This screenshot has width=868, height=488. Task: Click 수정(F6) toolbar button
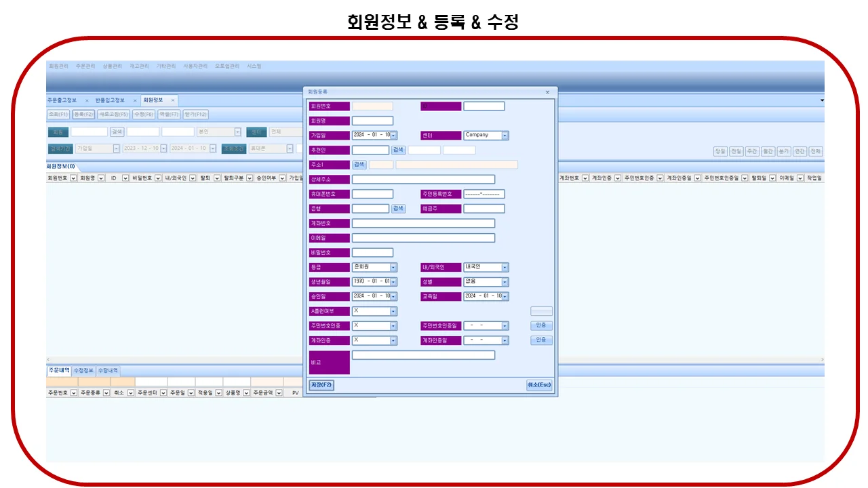[x=144, y=115]
